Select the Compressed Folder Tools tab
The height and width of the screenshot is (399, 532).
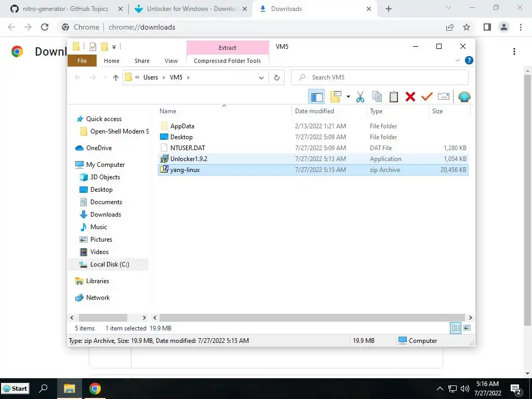click(x=228, y=61)
